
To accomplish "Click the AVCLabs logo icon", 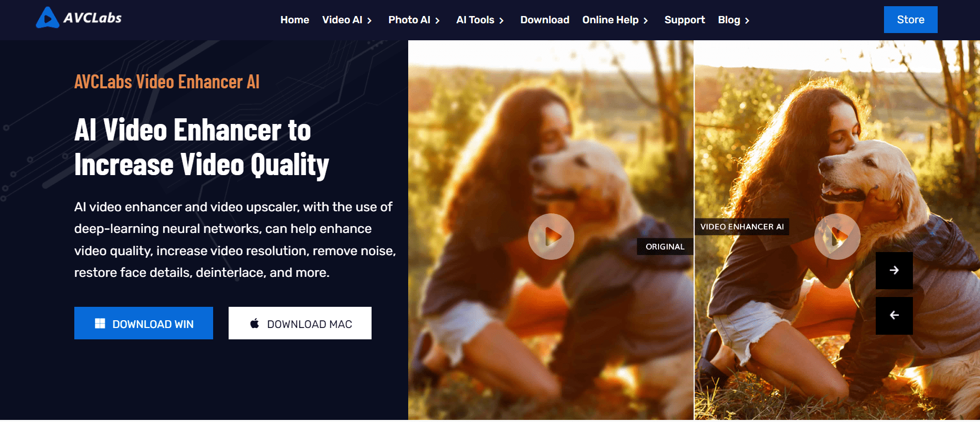I will click(x=47, y=18).
